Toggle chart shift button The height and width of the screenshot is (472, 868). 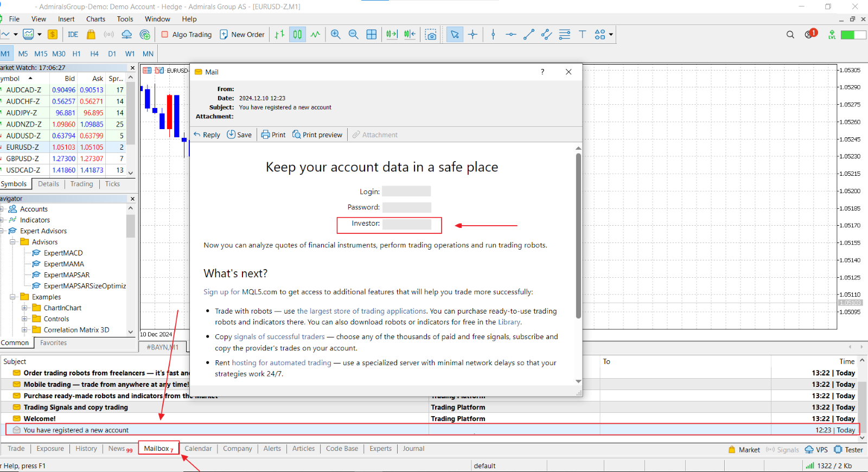(410, 34)
